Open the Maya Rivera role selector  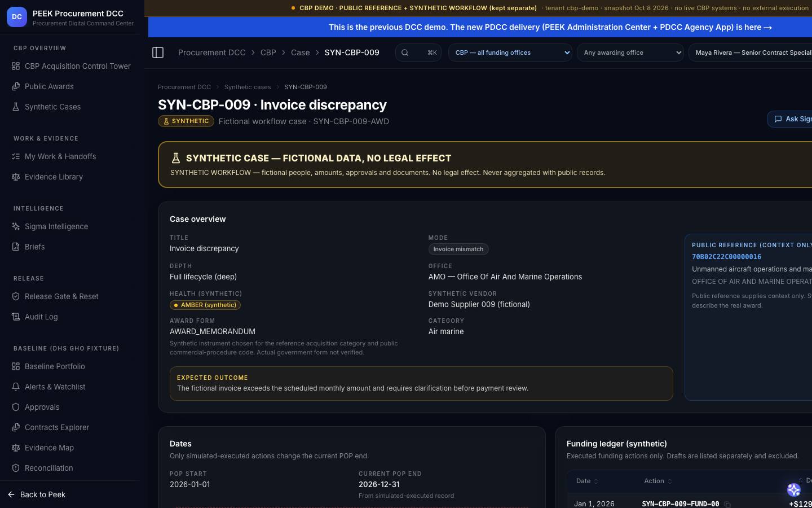click(751, 52)
